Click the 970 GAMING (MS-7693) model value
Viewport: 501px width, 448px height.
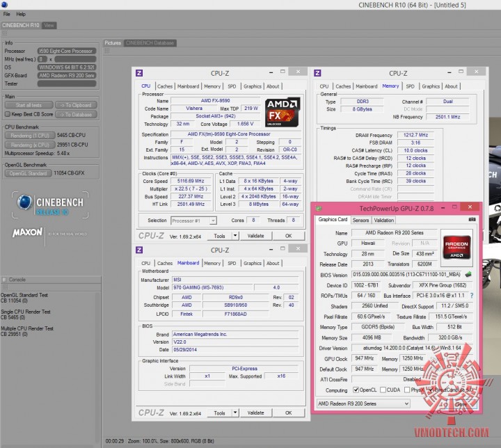tap(212, 287)
